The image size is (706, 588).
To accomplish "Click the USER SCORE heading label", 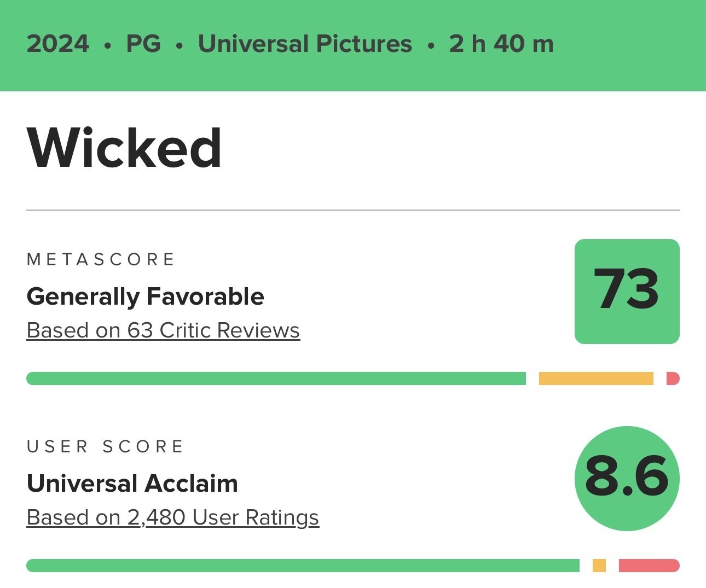I will (x=105, y=446).
